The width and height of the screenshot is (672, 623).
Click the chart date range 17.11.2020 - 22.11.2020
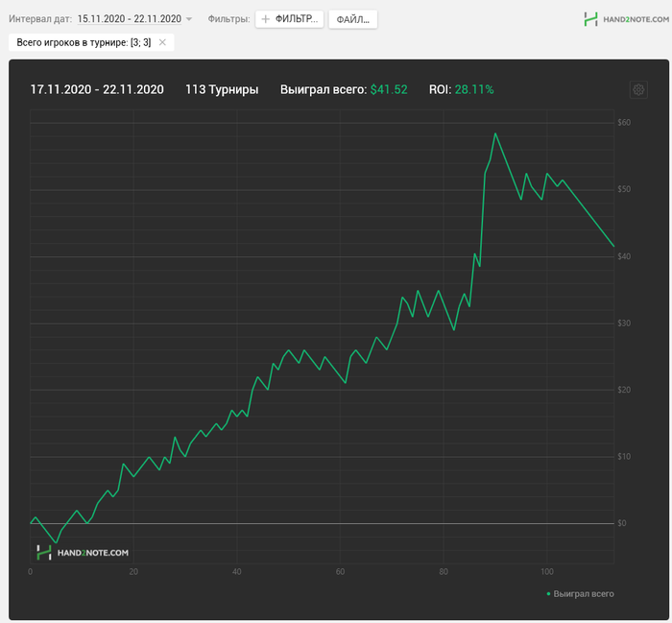[97, 89]
